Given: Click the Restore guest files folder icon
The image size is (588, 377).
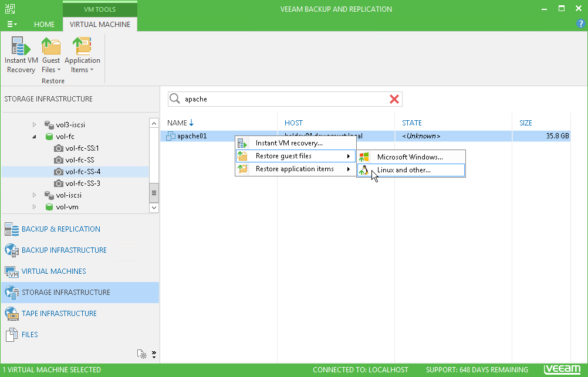Looking at the screenshot, I should point(242,156).
